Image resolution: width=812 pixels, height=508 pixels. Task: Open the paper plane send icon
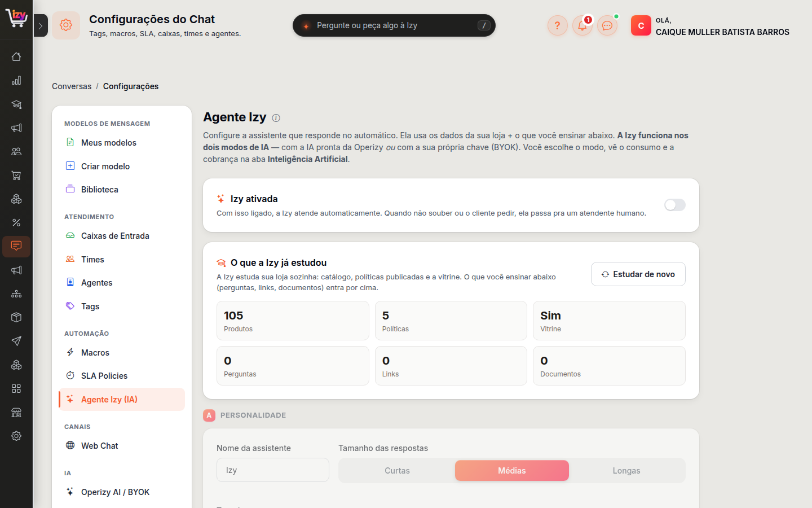pyautogui.click(x=16, y=341)
